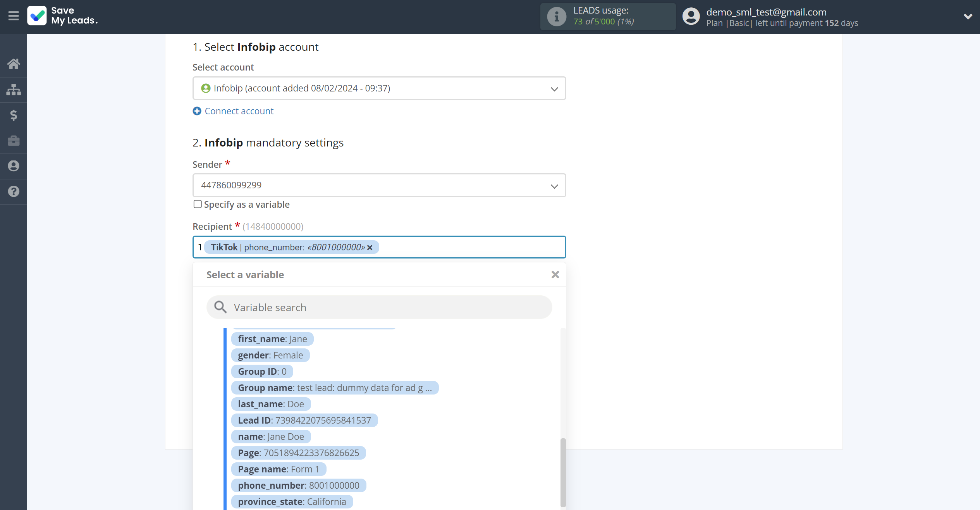
Task: Close the Select a variable panel
Action: pyautogui.click(x=555, y=275)
